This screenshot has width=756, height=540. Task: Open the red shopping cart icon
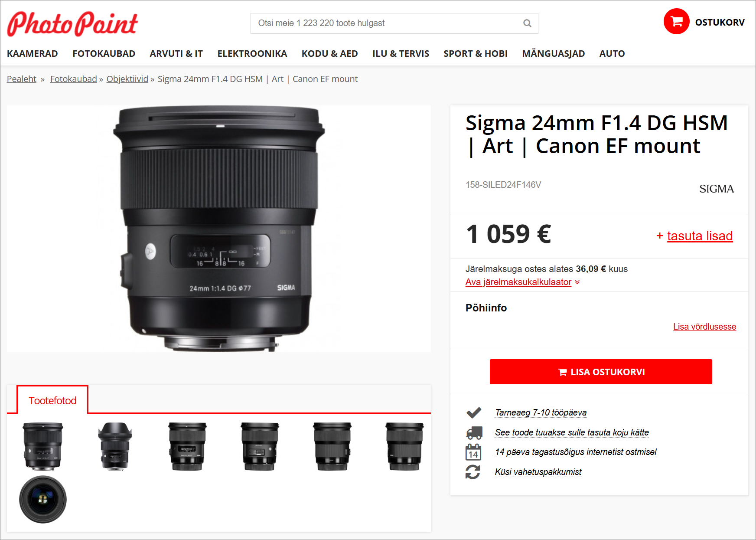coord(676,21)
